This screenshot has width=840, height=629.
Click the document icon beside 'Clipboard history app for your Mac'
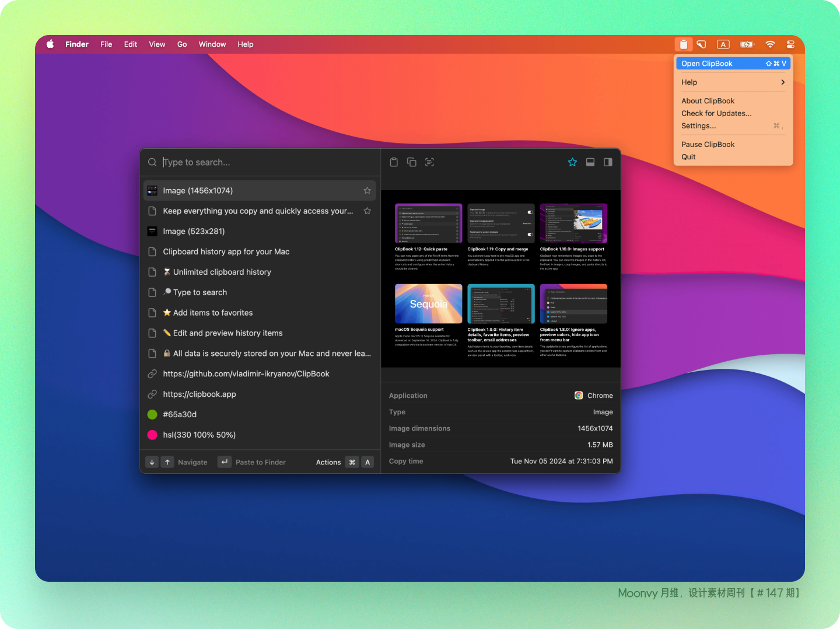152,251
